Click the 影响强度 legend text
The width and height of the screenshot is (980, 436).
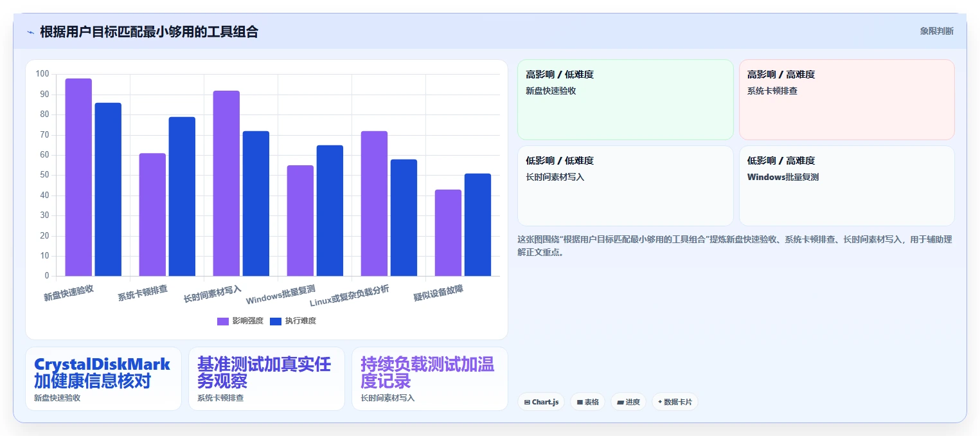(248, 321)
